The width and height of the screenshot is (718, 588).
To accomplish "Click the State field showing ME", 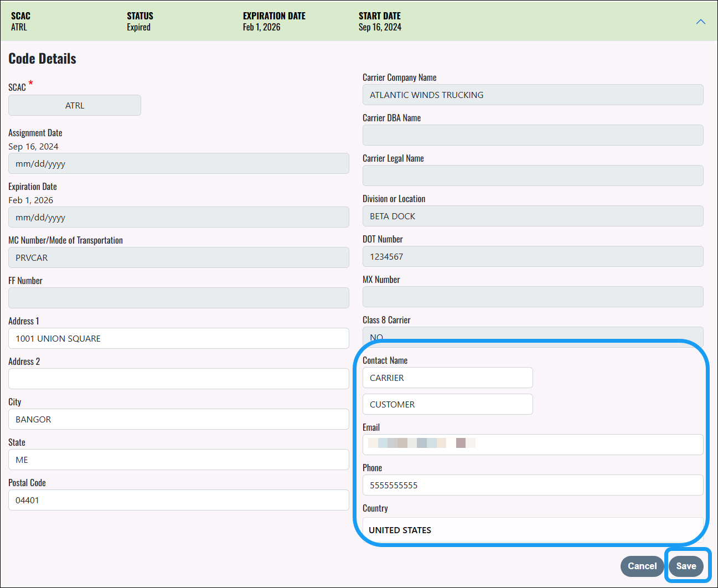I will click(178, 460).
